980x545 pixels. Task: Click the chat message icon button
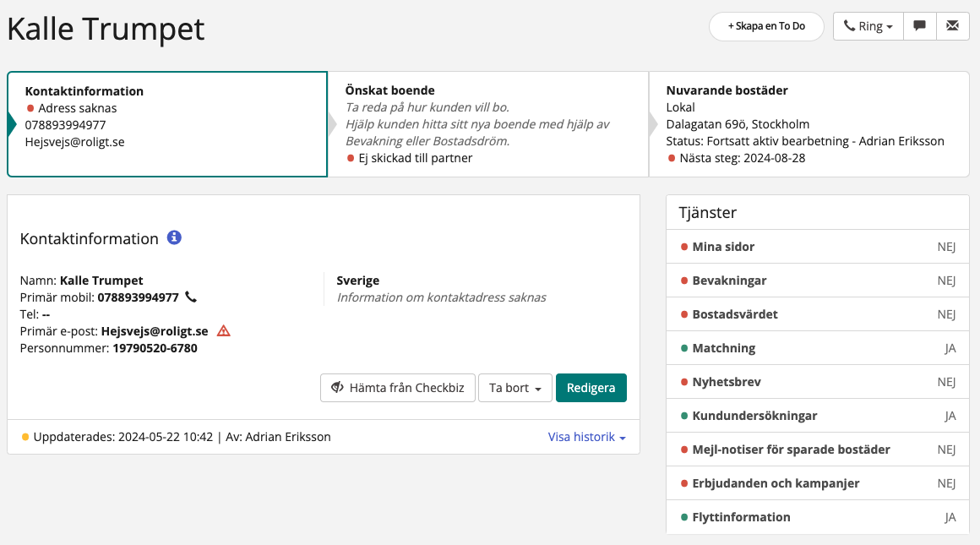919,26
